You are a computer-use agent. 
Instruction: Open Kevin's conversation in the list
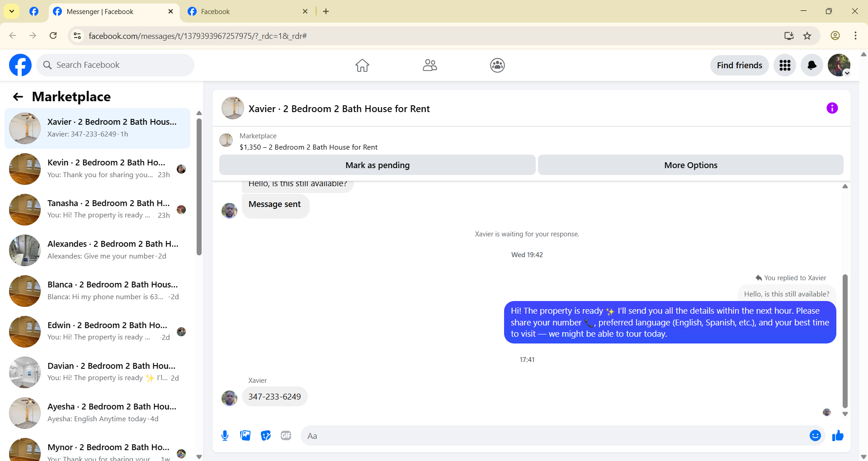click(x=97, y=169)
